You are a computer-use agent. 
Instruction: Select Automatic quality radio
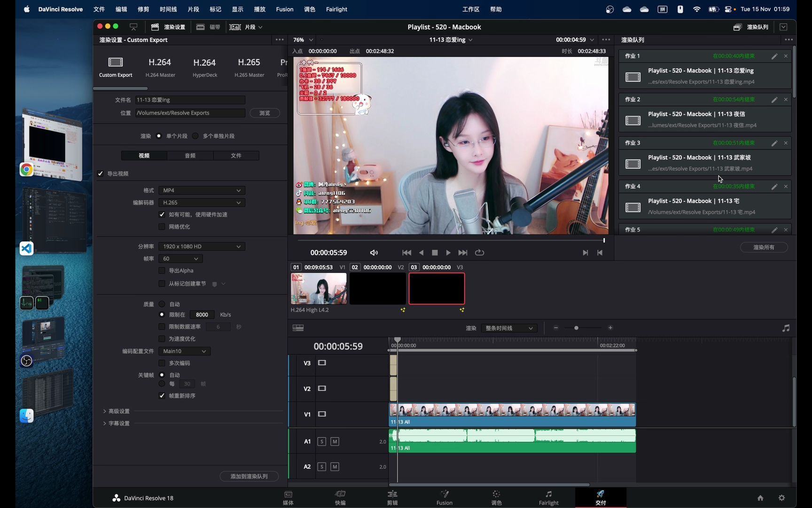click(x=162, y=304)
